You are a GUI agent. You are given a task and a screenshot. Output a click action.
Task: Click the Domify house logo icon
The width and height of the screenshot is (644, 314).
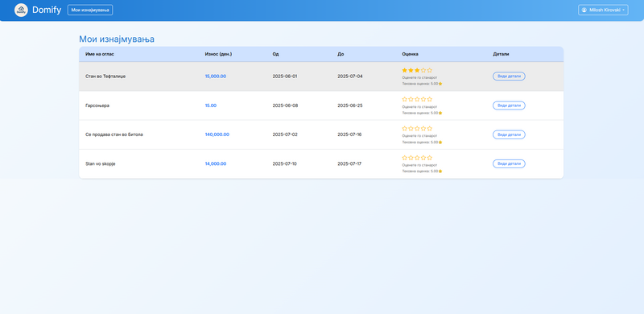(21, 10)
